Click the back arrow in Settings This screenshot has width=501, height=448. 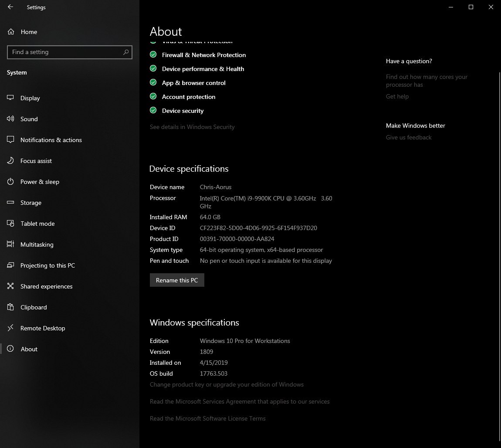[x=10, y=7]
